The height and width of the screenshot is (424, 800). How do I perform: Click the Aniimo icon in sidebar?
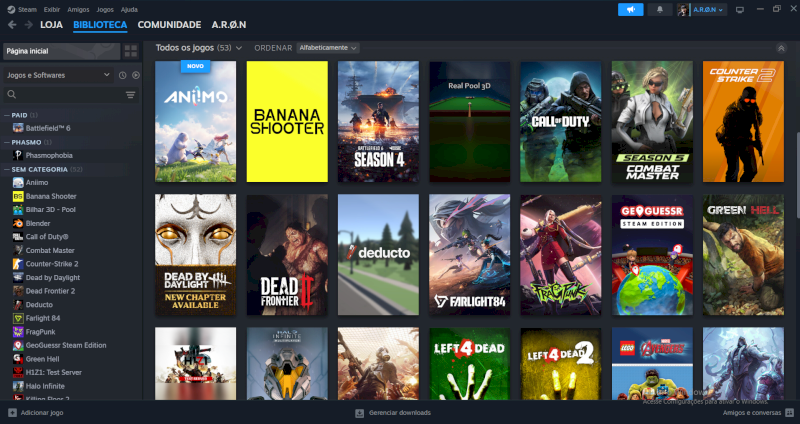click(18, 183)
